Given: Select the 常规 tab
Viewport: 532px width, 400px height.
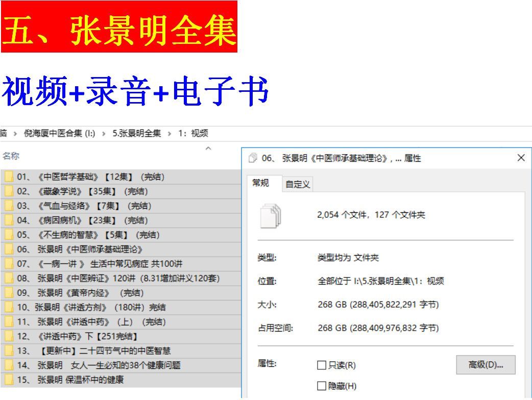Looking at the screenshot, I should (x=261, y=183).
